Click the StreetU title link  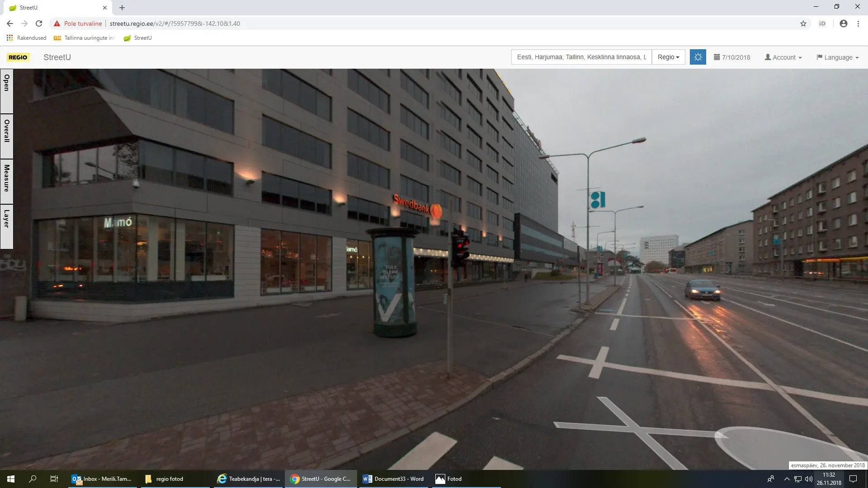(57, 57)
